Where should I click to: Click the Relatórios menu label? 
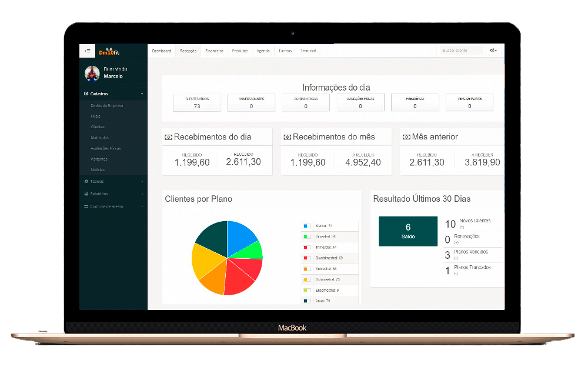(x=99, y=194)
